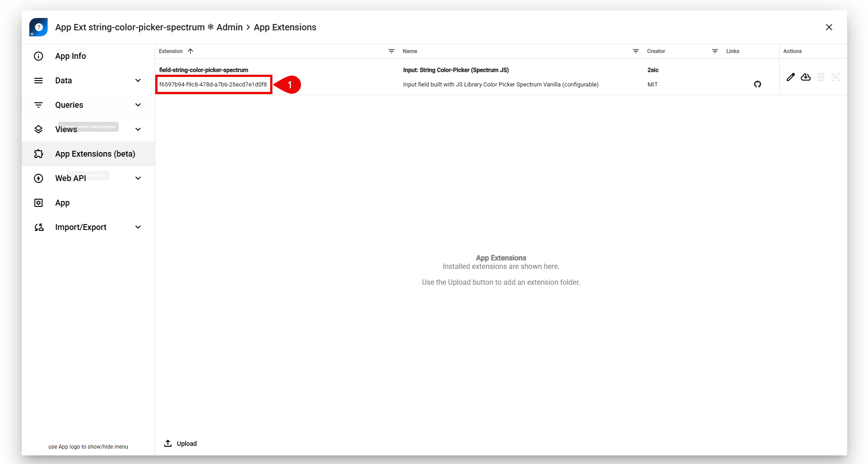Select the App Extensions (beta) menu item
The height and width of the screenshot is (464, 868).
(x=95, y=154)
